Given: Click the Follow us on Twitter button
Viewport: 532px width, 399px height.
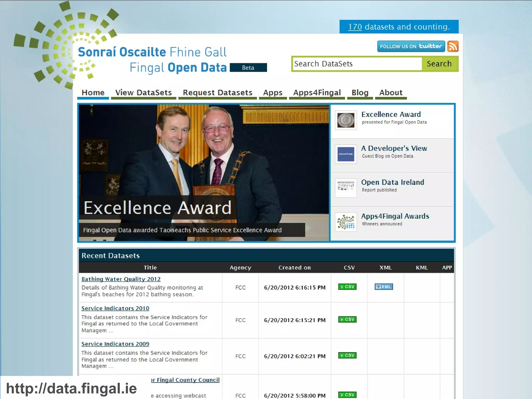Looking at the screenshot, I should point(411,46).
